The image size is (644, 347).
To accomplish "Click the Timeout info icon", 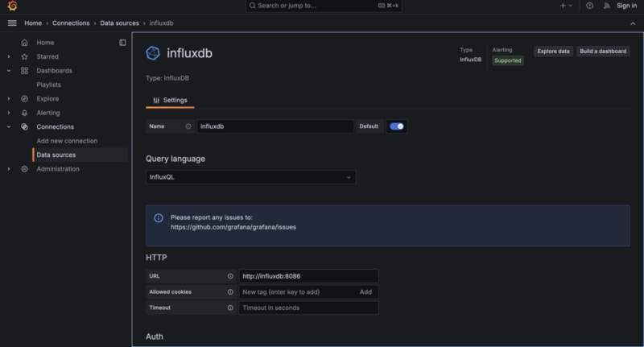I will point(230,308).
